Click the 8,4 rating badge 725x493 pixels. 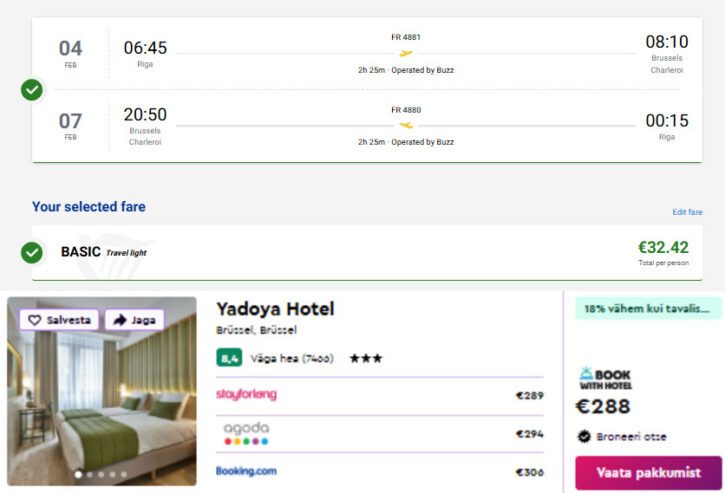[228, 358]
